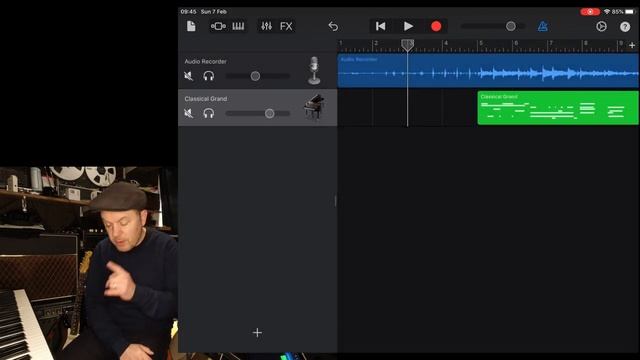Open the FX panel

[x=286, y=26]
